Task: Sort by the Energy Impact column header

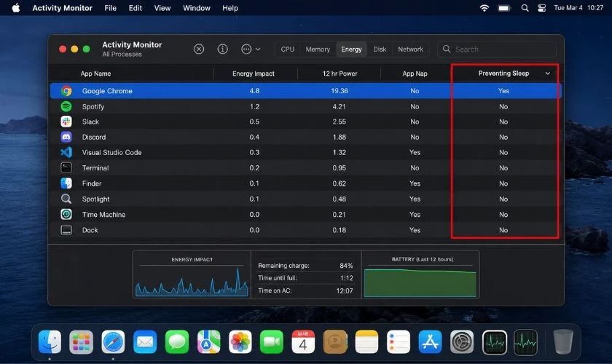Action: (x=254, y=74)
